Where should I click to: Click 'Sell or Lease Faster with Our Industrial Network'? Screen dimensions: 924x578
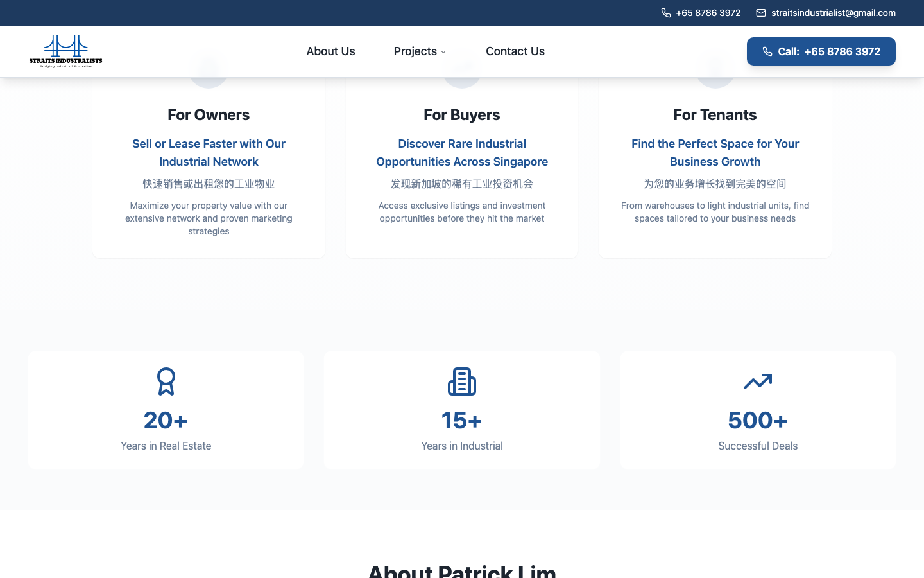209,153
